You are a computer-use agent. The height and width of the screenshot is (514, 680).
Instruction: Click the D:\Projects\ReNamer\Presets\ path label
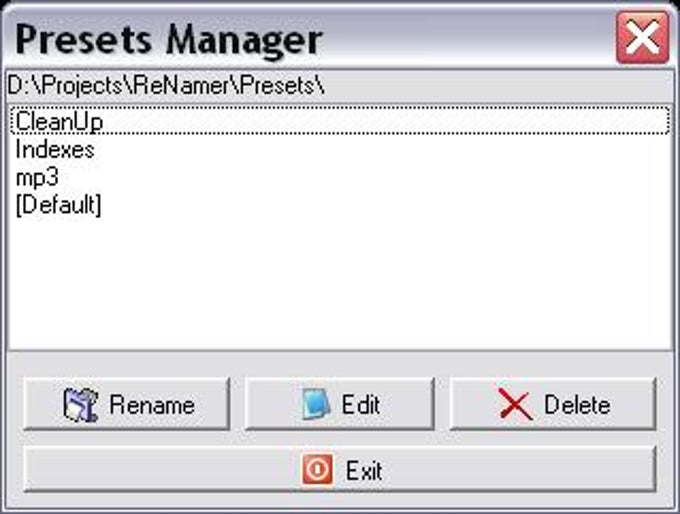pyautogui.click(x=166, y=85)
